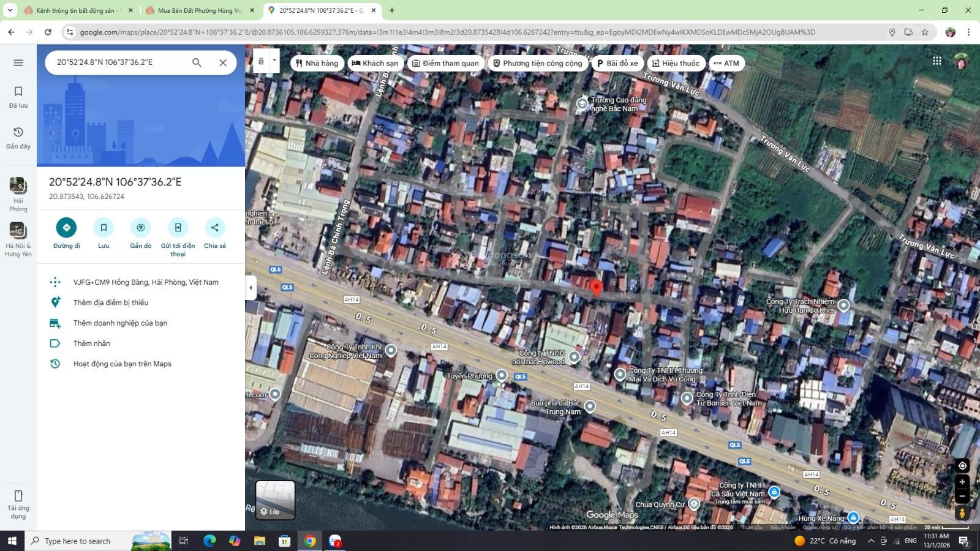The image size is (980, 551).
Task: Open the main hamburger menu
Action: tap(18, 62)
